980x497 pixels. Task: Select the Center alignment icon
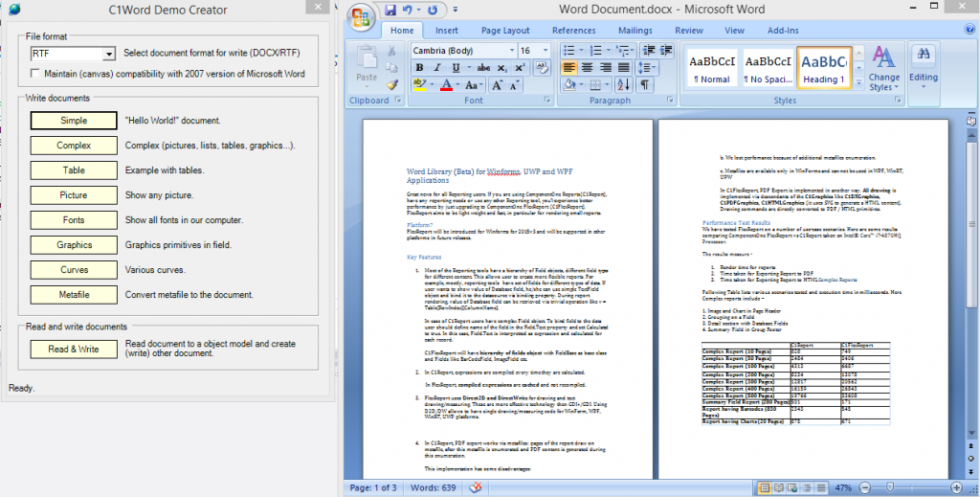point(587,68)
